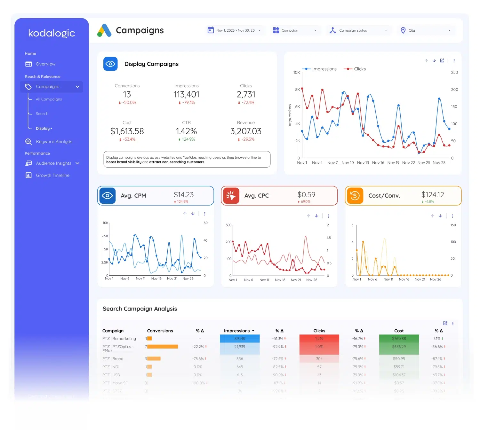The image size is (480, 448).
Task: Click the City location pin icon
Action: point(403,30)
